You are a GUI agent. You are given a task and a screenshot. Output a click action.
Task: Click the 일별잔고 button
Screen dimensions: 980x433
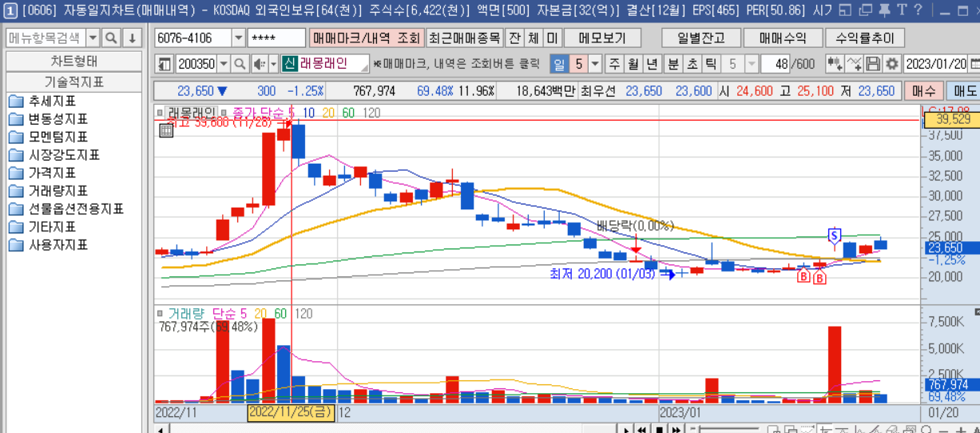tap(700, 38)
